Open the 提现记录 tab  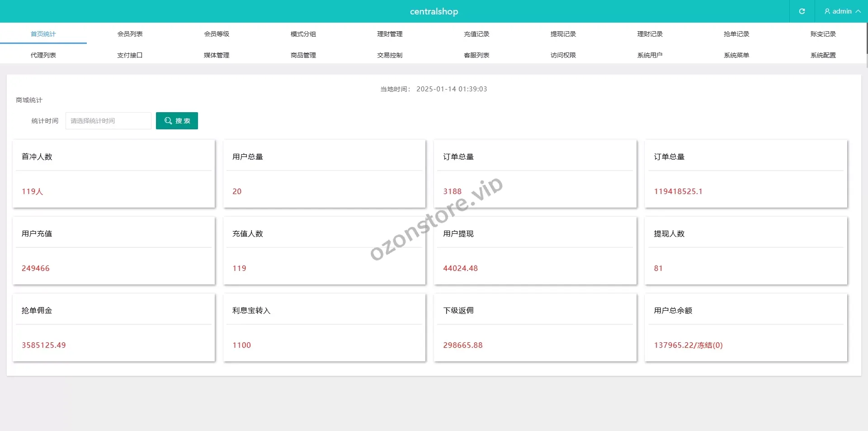pos(563,34)
